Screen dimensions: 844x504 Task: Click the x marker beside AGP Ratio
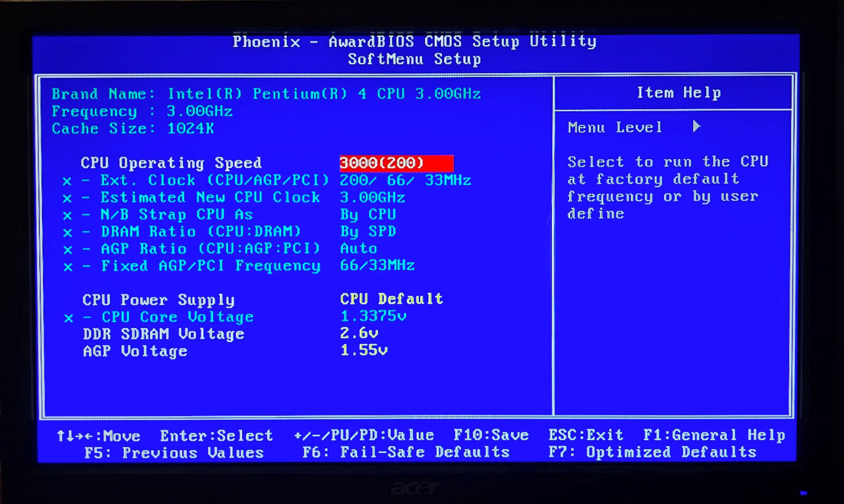(68, 250)
